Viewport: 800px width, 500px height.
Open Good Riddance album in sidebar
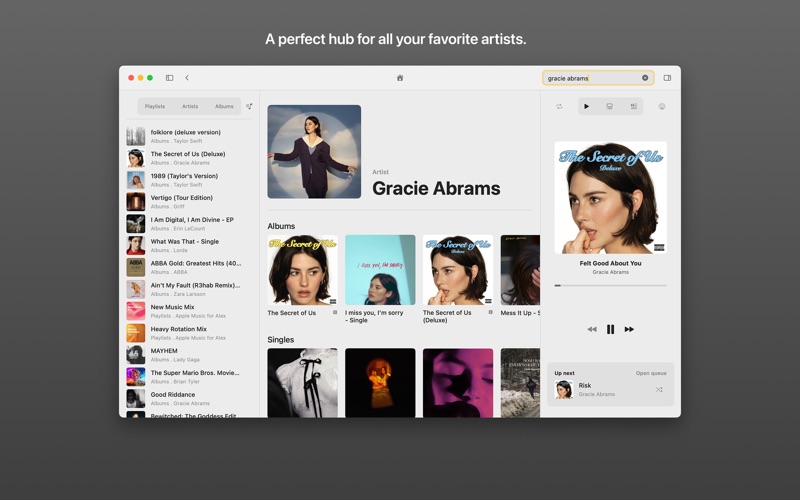(x=189, y=399)
